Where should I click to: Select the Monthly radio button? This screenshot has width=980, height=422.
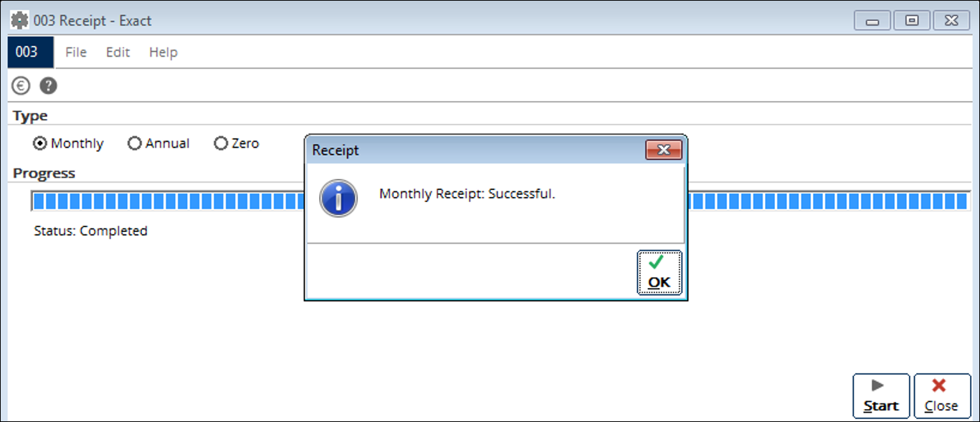(x=40, y=143)
